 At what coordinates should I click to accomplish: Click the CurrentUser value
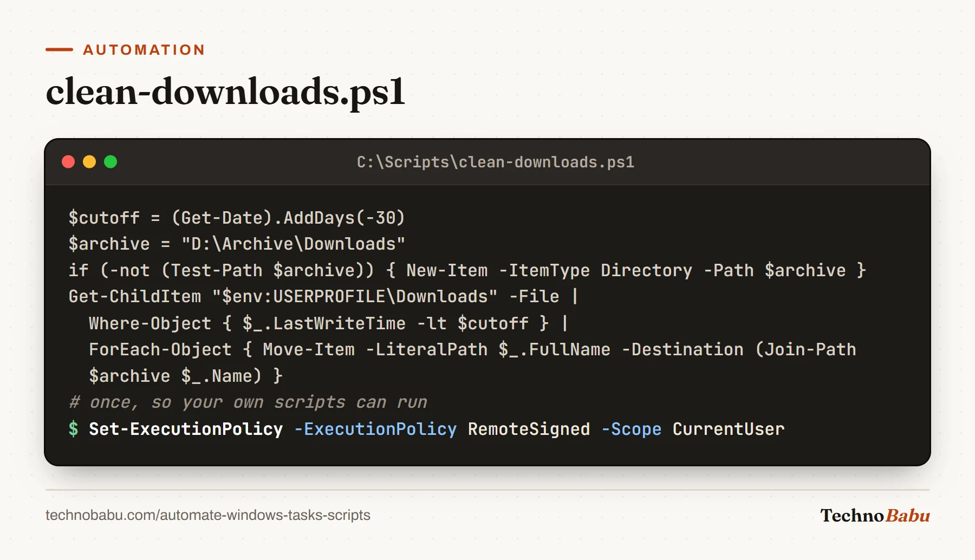click(729, 429)
